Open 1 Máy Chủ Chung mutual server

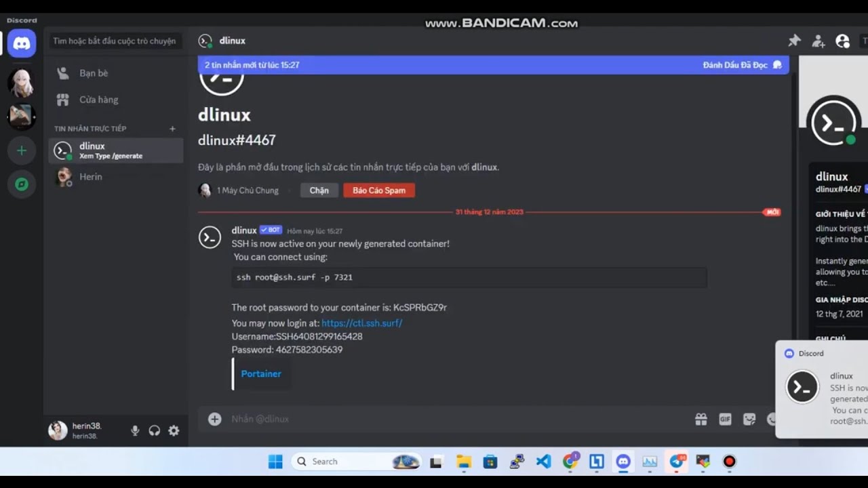pos(239,190)
